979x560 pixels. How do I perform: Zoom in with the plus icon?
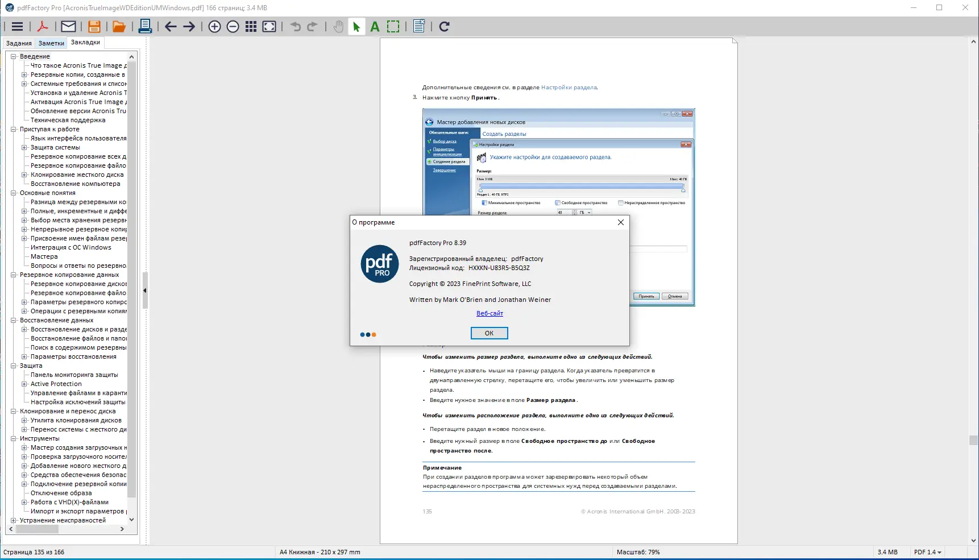[214, 27]
